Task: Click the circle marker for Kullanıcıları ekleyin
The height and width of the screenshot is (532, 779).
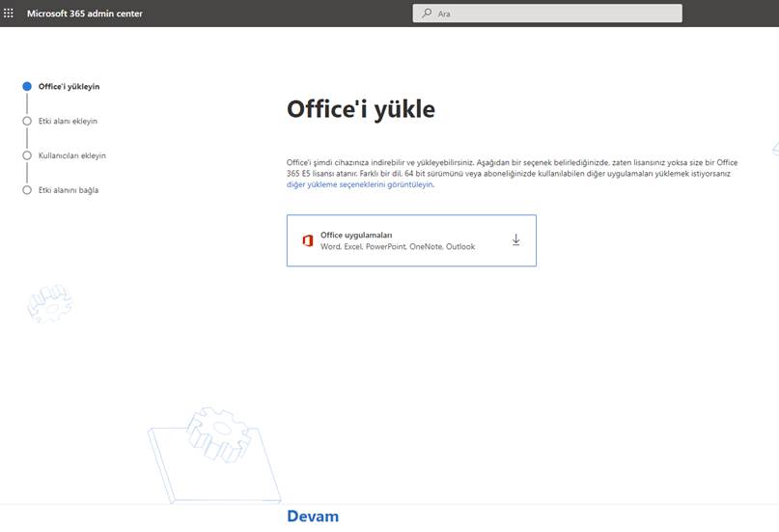Action: [27, 155]
